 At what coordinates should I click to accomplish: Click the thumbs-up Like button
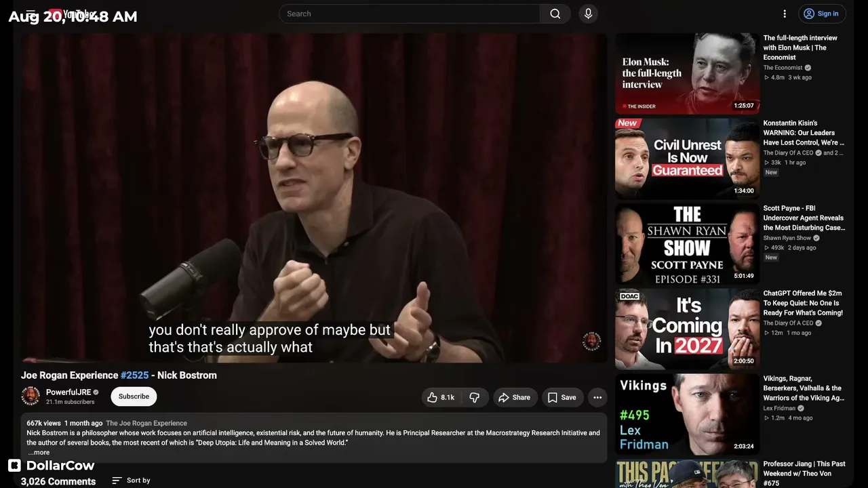(x=440, y=398)
